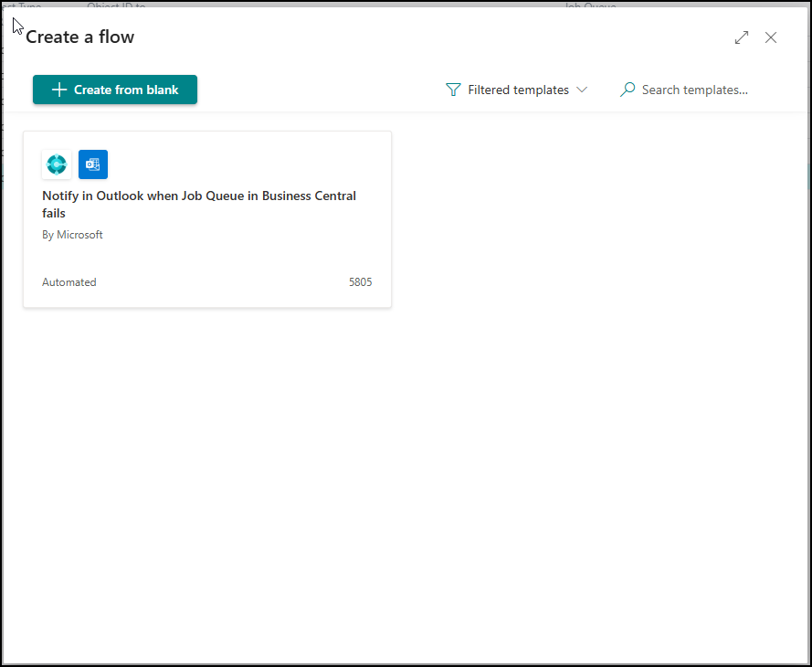Screen dimensions: 812x667
Task: Open the Filtered templates dropdown chevron
Action: point(583,90)
